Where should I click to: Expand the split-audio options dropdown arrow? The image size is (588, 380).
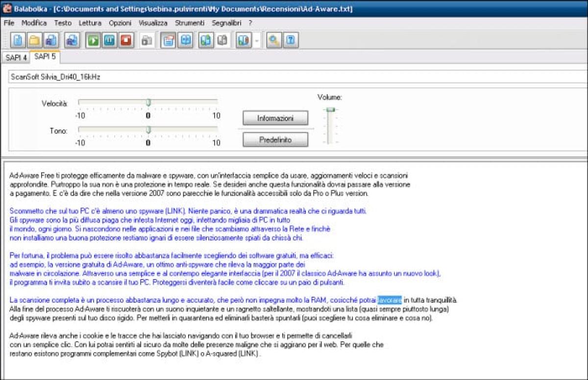(x=257, y=40)
